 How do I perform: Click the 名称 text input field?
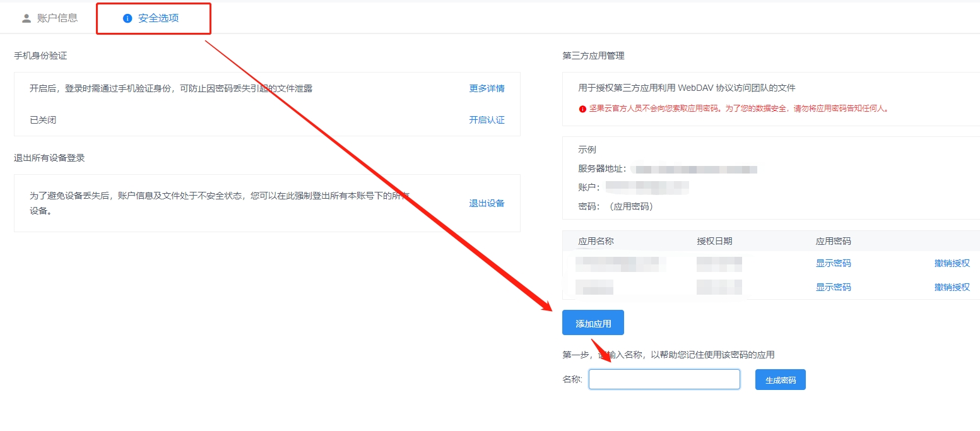(x=664, y=379)
